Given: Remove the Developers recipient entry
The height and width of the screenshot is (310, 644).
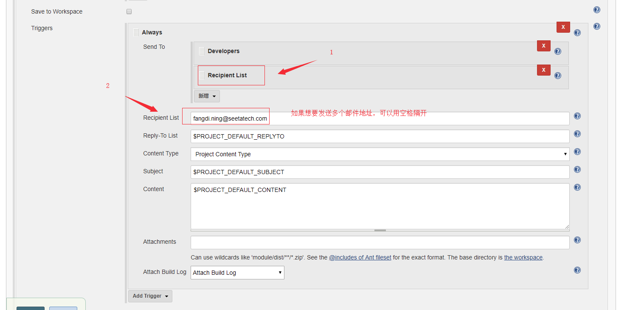Looking at the screenshot, I should pos(544,46).
